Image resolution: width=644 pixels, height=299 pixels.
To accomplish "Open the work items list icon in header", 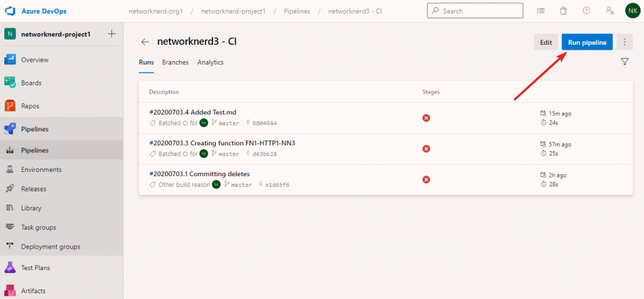I will 541,11.
